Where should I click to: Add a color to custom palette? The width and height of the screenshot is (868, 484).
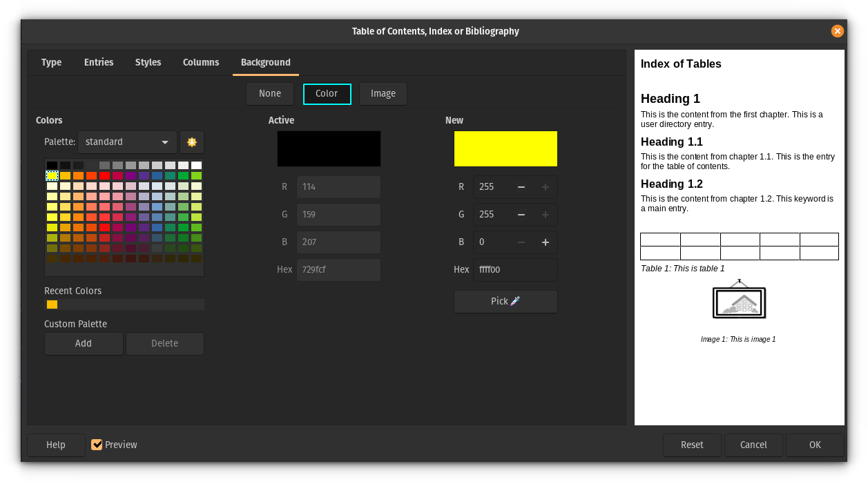[84, 344]
